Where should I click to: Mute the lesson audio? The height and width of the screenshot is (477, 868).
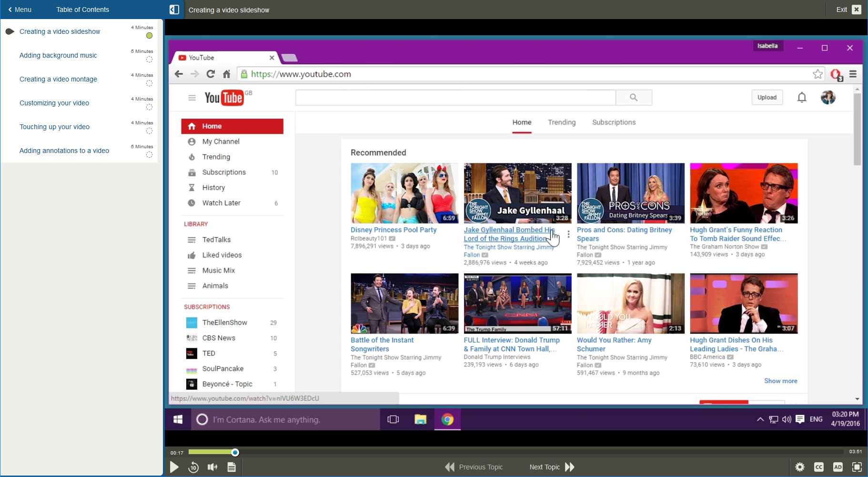[212, 467]
